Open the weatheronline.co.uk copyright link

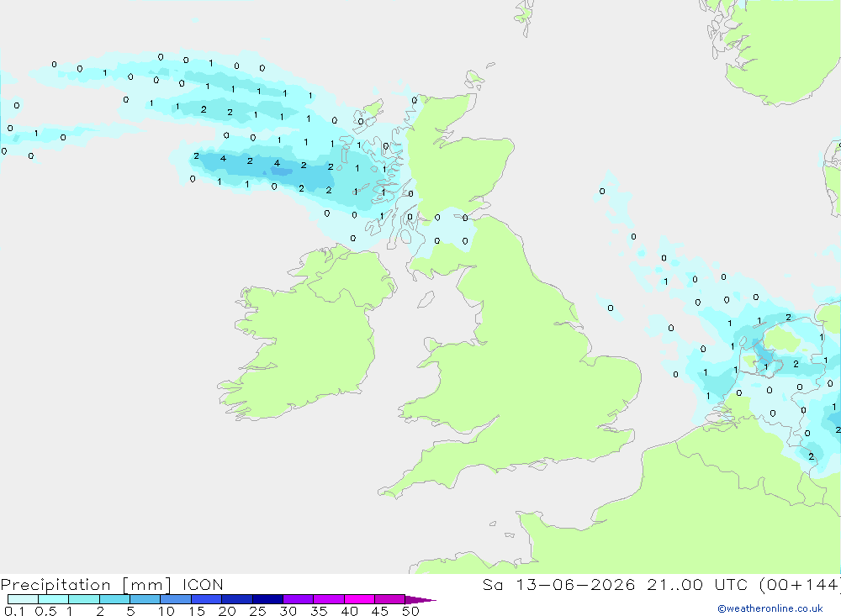pos(770,608)
